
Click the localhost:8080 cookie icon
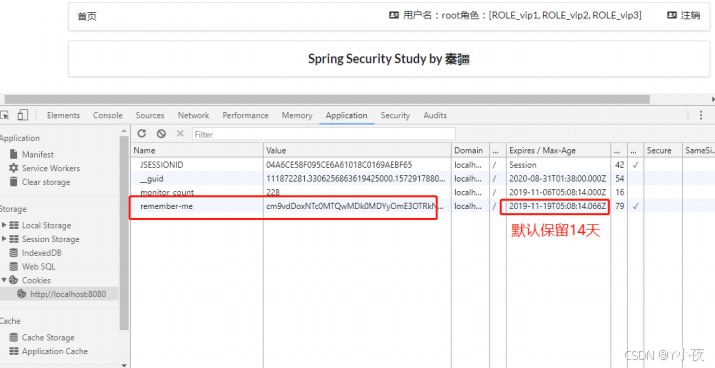pyautogui.click(x=21, y=294)
